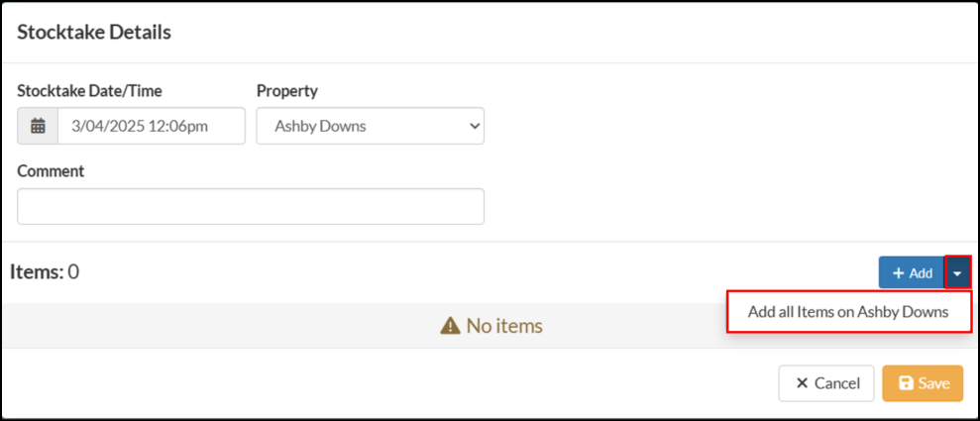Click the Items: 0 counter text
Screen dimensions: 980x421
click(x=45, y=271)
